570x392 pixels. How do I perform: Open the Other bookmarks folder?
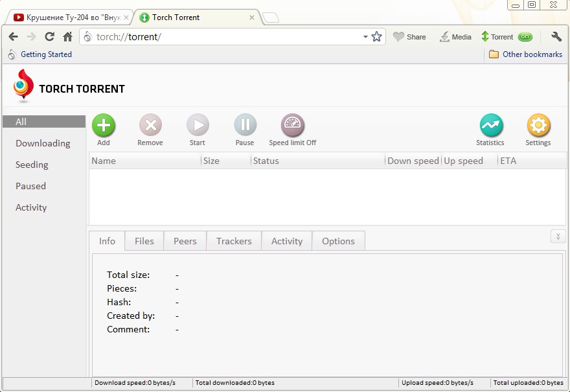[x=525, y=54]
